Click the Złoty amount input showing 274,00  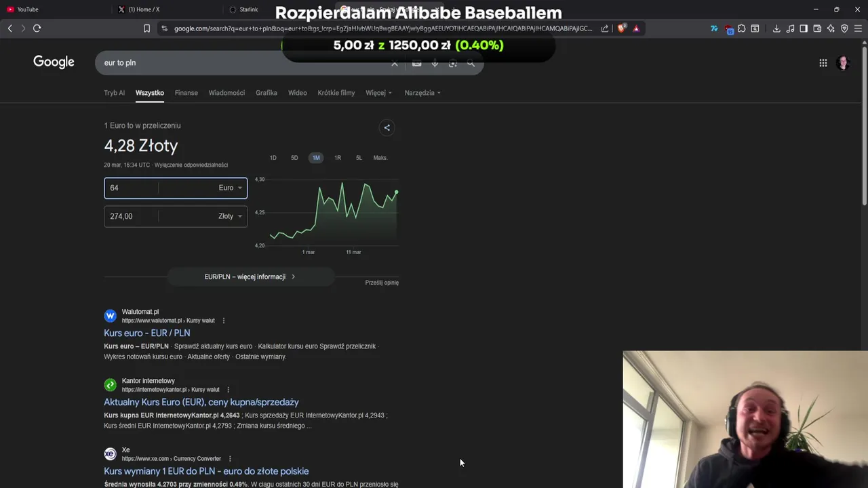tap(132, 216)
